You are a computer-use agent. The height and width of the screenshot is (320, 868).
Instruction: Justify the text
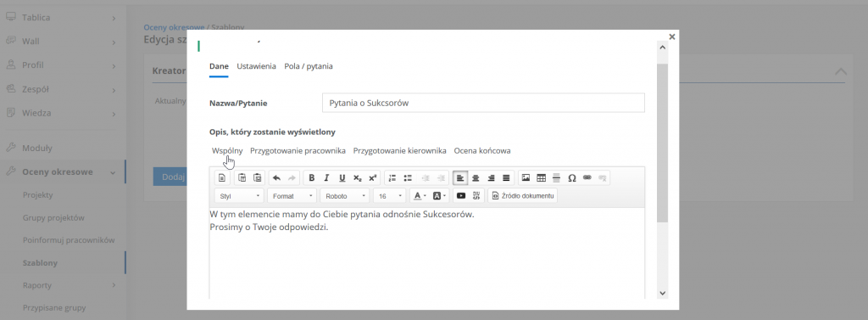[x=506, y=178]
